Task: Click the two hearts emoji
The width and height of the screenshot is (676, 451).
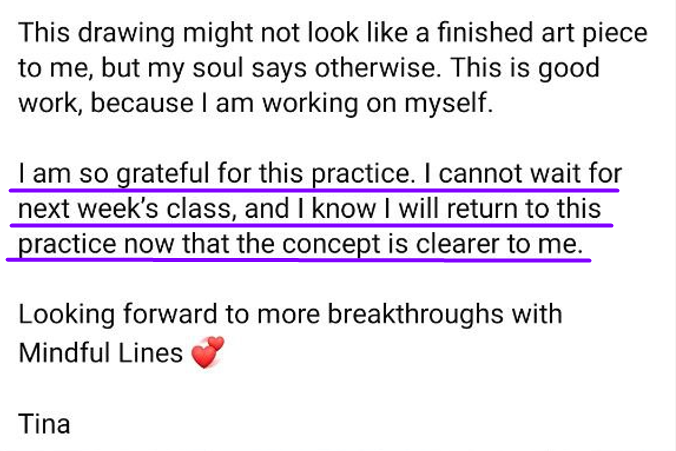Action: point(208,352)
